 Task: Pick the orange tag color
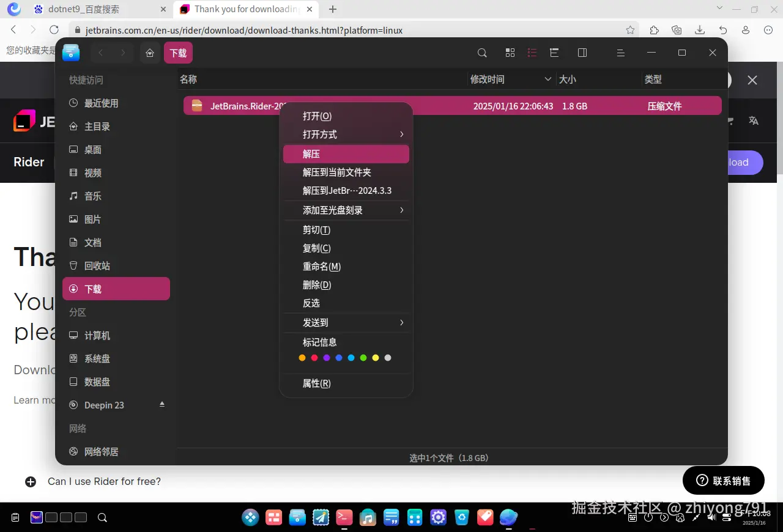tap(302, 358)
